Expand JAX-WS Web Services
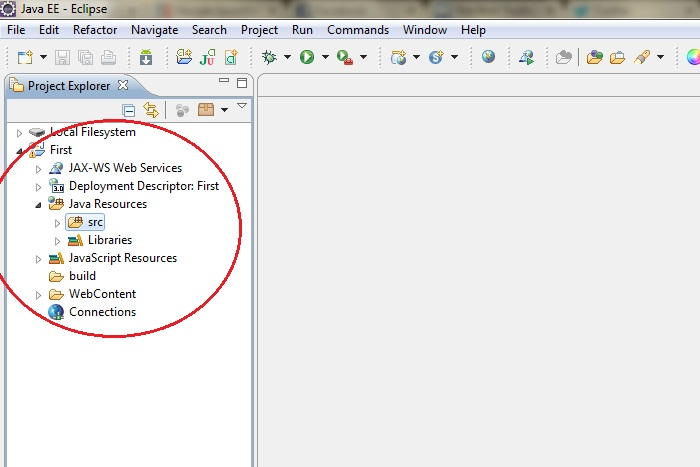Screen dimensions: 700x467 pos(38,169)
